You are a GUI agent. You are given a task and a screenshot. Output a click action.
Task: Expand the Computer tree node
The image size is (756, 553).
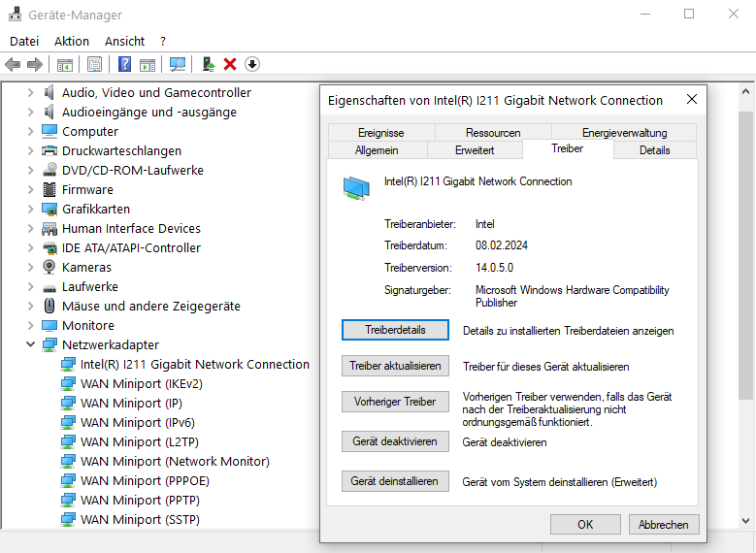(30, 131)
